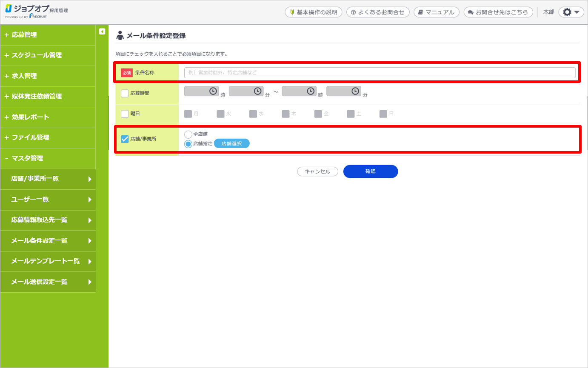Expand the 効果レポート sidebar section
Viewport: 588px width, 368px height.
tap(48, 117)
